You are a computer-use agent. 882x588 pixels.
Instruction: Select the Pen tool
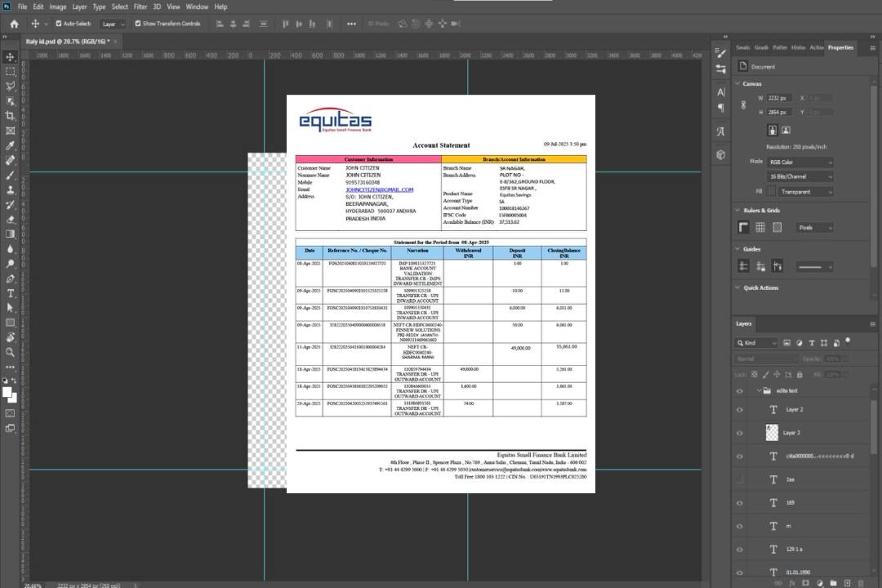[10, 278]
